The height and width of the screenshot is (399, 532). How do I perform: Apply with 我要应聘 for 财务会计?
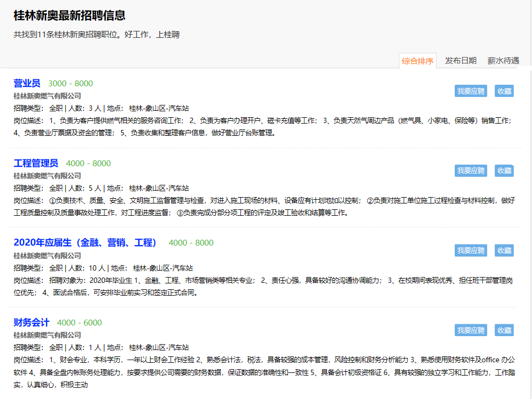(x=471, y=330)
